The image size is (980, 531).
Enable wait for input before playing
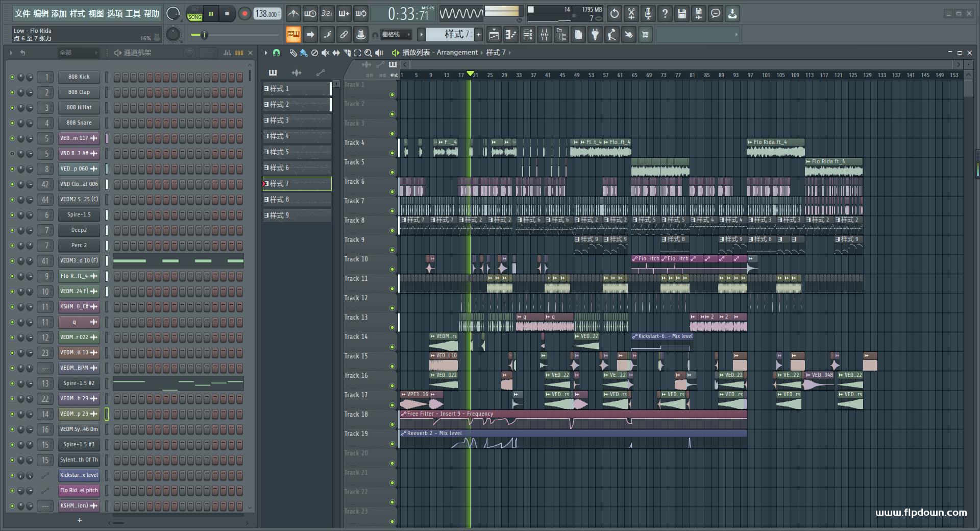(x=310, y=14)
